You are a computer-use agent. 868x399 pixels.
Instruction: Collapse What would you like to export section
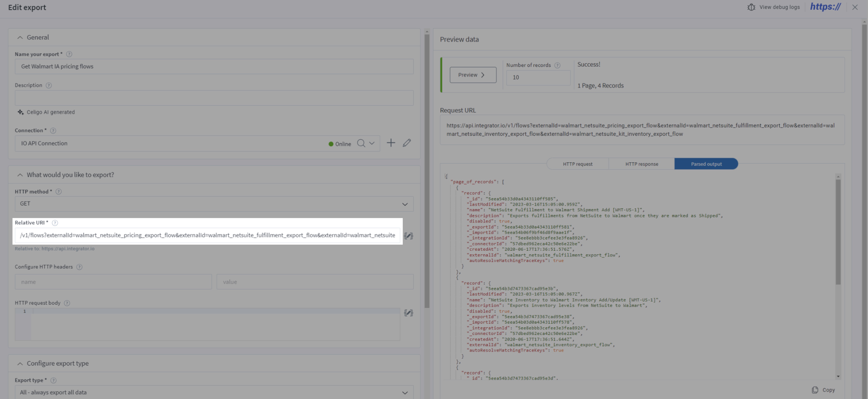pyautogui.click(x=20, y=175)
